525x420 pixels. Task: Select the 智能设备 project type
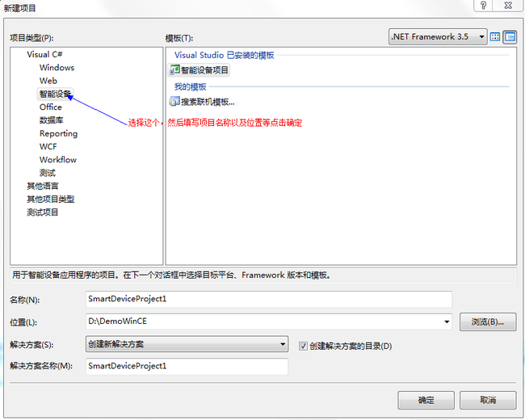pos(55,94)
